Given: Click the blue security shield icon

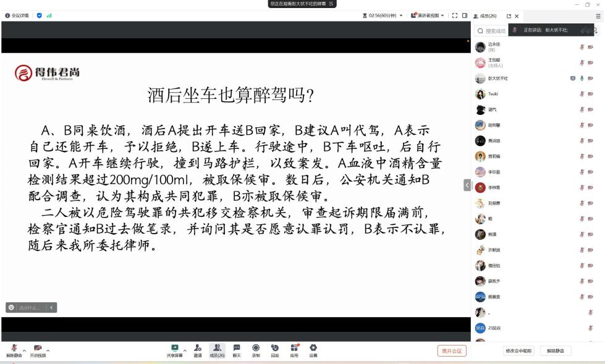Looking at the screenshot, I should (x=40, y=15).
